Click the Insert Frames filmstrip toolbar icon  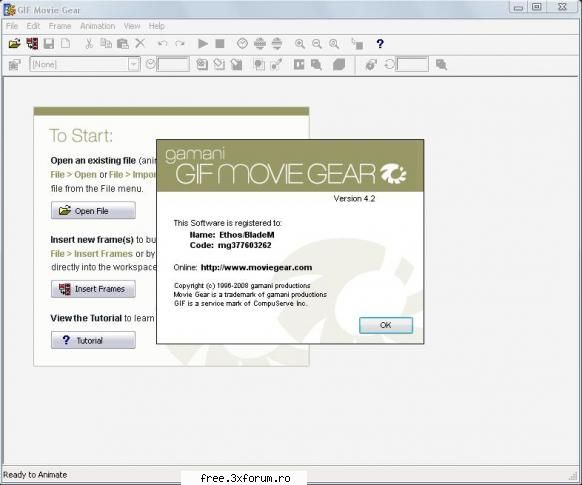(x=32, y=44)
